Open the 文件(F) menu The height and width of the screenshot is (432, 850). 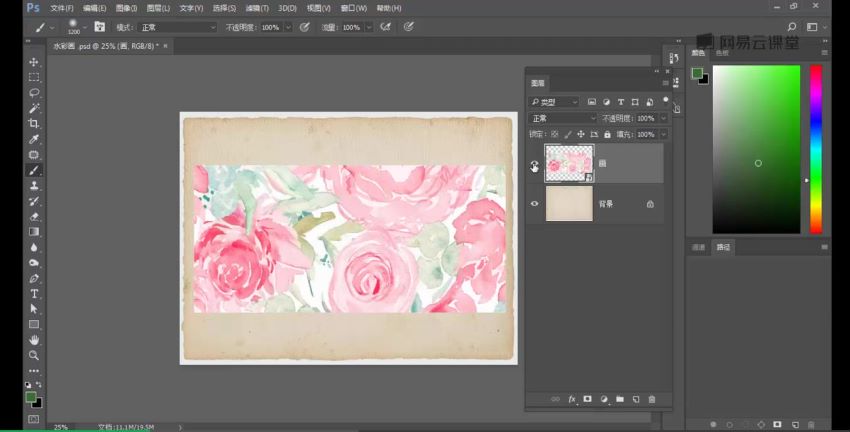coord(62,8)
